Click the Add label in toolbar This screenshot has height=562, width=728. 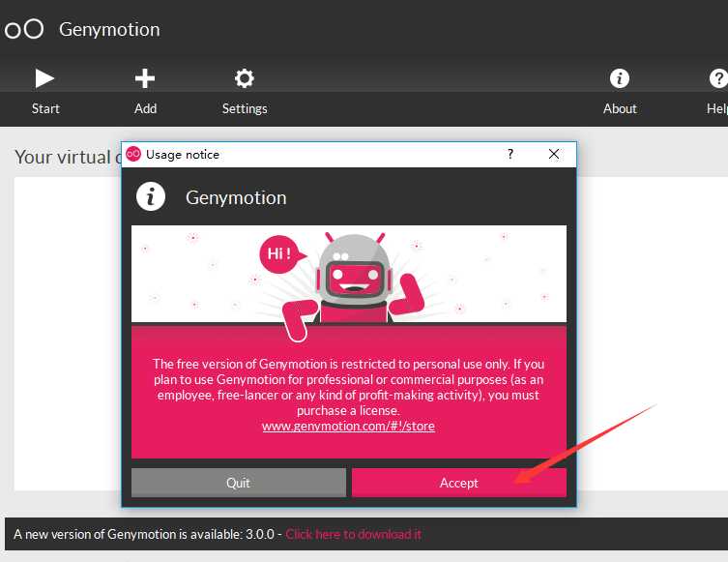[145, 108]
